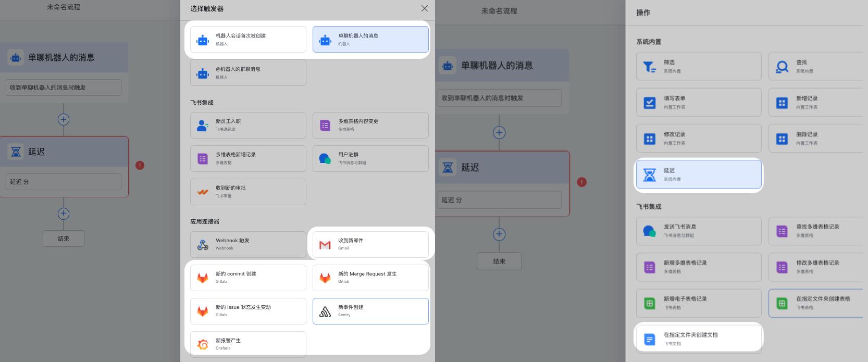Click the 新的 Issue 状态发生变动 Gitlab icon
868x362 pixels.
(x=203, y=311)
